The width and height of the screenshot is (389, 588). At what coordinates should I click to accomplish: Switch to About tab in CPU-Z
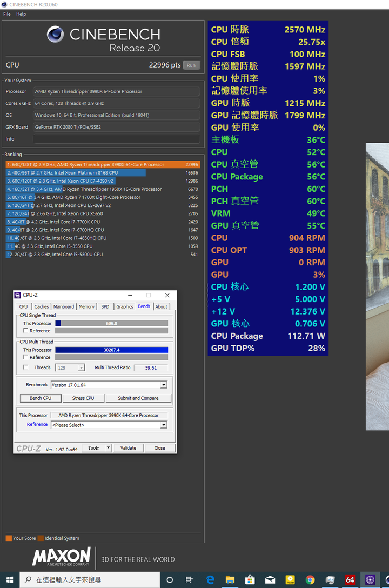pos(161,307)
